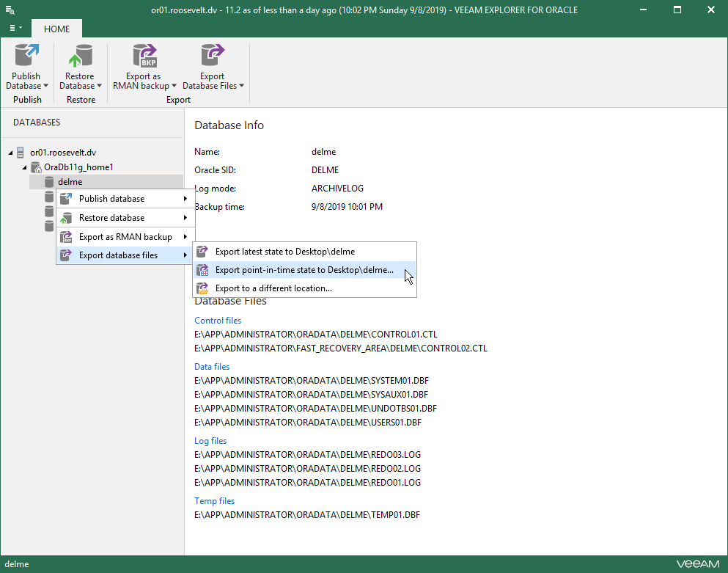
Task: Collapse the or01.roosevelt.dv tree node
Action: click(x=10, y=153)
